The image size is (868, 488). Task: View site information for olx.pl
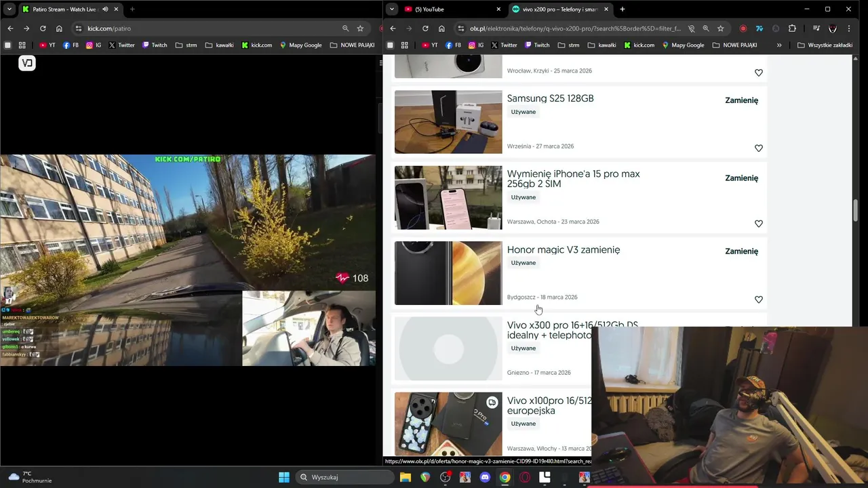[461, 28]
